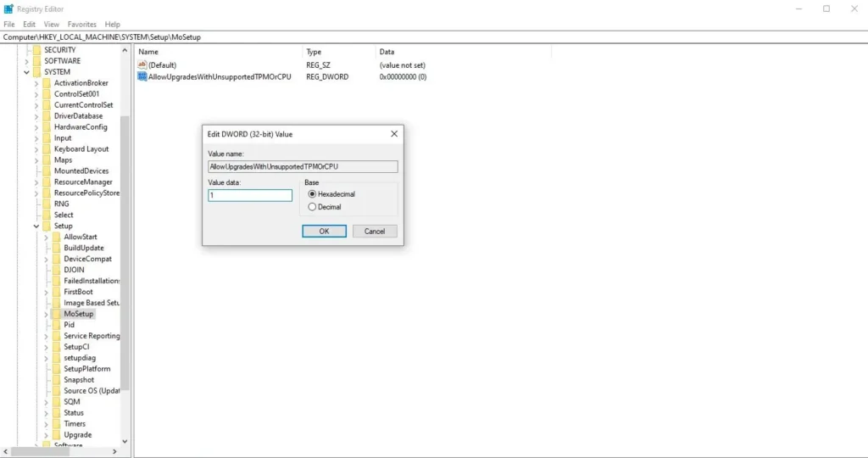Click the tree scroll down arrow
This screenshot has width=868, height=458.
point(125,441)
